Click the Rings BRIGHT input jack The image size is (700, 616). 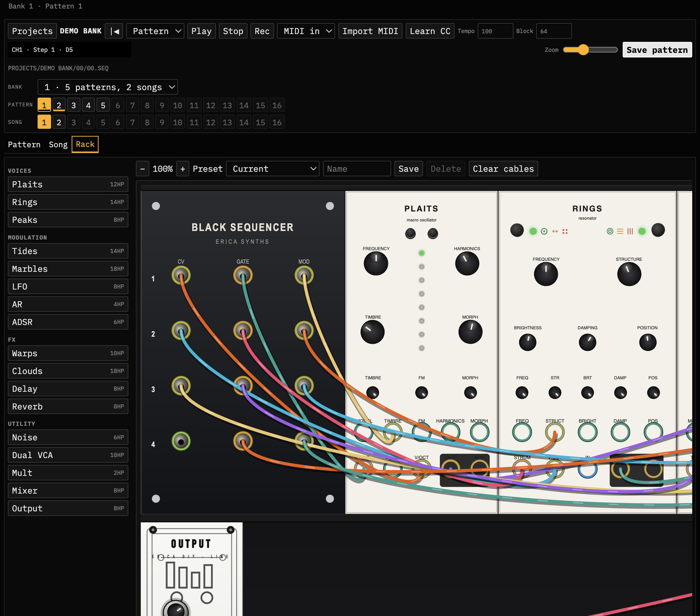point(588,433)
